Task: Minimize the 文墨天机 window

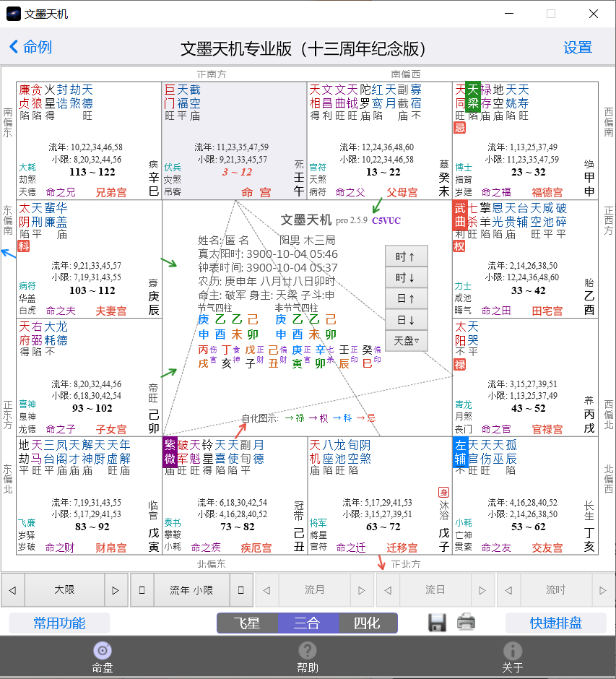Action: point(509,14)
